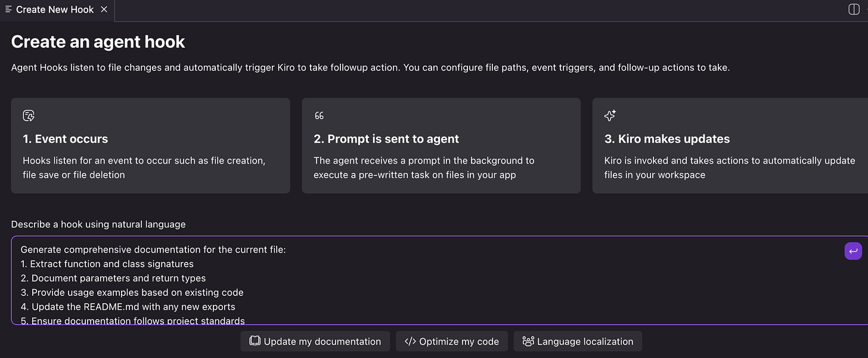Click the sparkle icon in the Kiro updates card
The image size is (868, 358).
click(x=610, y=116)
